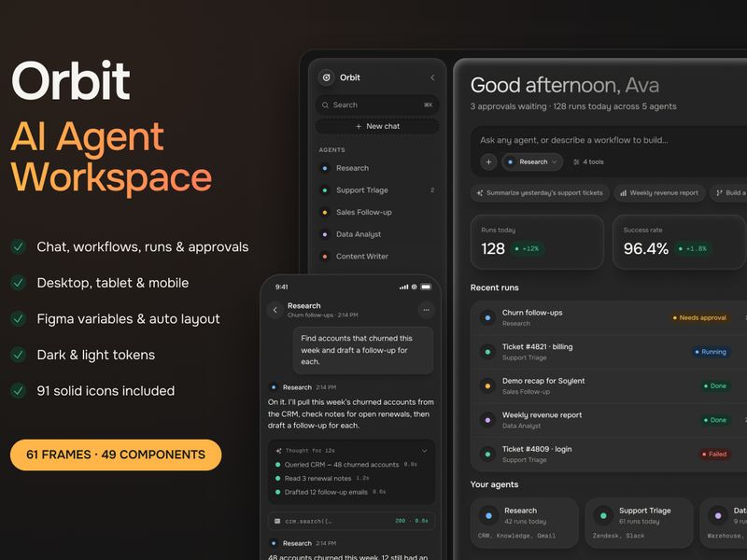This screenshot has width=747, height=560.
Task: Open the Runs today card
Action: (x=537, y=242)
